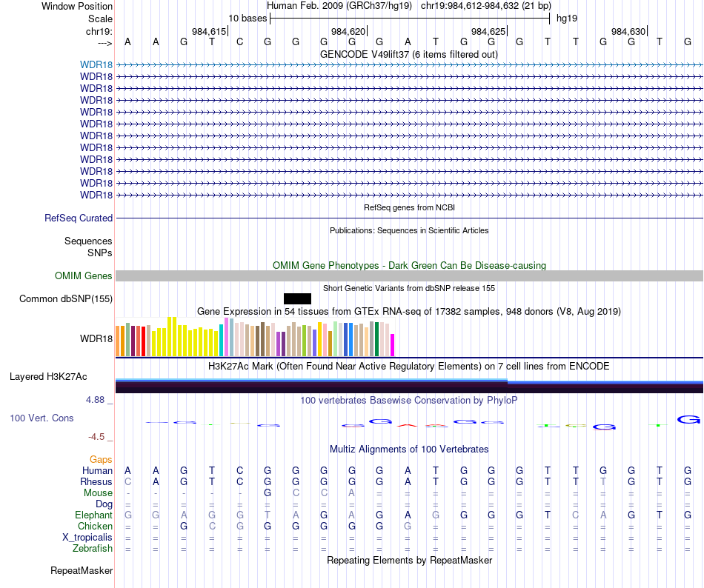704x588 pixels.
Task: Select the Human alignment row label
Action: [x=97, y=470]
